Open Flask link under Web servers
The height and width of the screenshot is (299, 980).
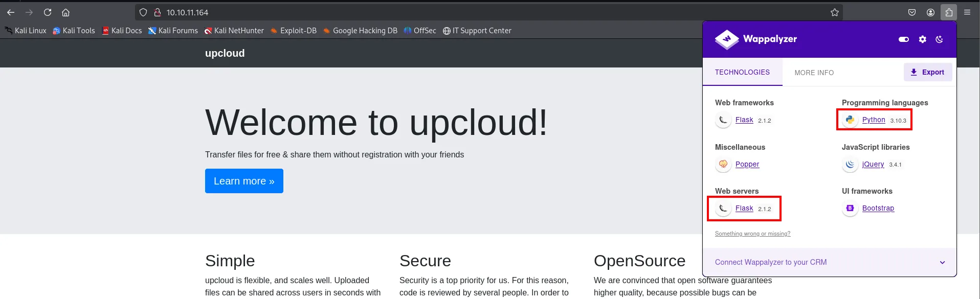[744, 208]
